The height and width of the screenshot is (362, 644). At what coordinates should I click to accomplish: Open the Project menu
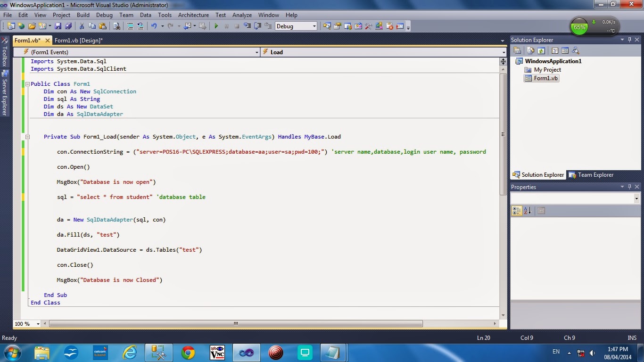[61, 15]
